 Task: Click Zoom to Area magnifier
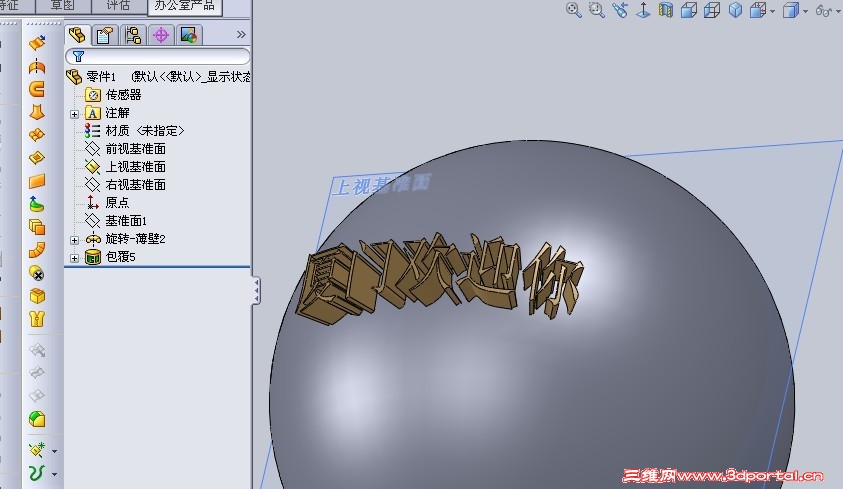coord(597,10)
